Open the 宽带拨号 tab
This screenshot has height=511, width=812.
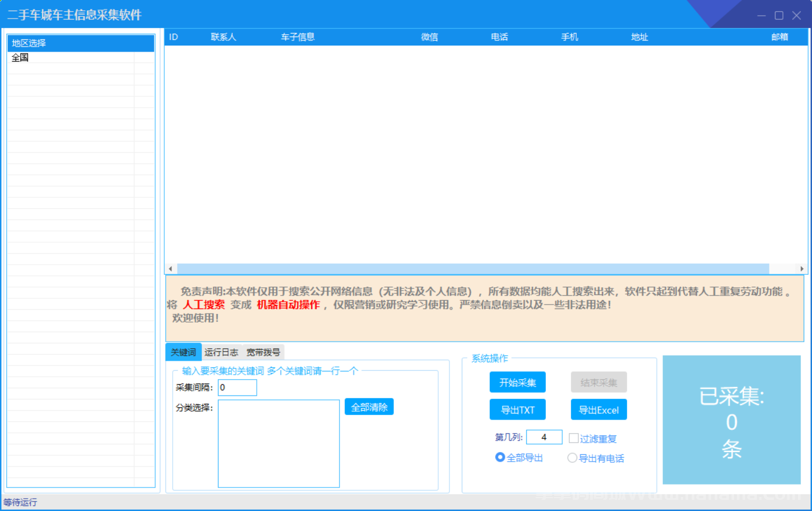tap(263, 352)
